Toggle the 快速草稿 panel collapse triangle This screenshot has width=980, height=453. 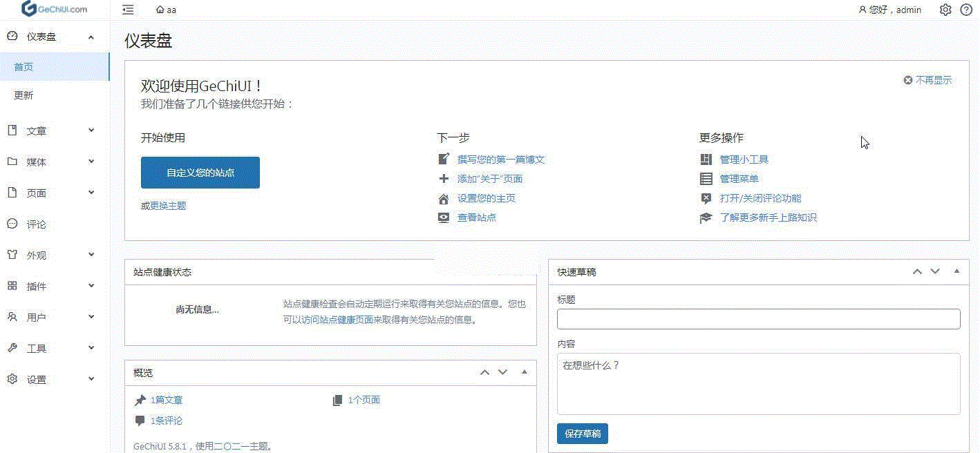click(957, 271)
